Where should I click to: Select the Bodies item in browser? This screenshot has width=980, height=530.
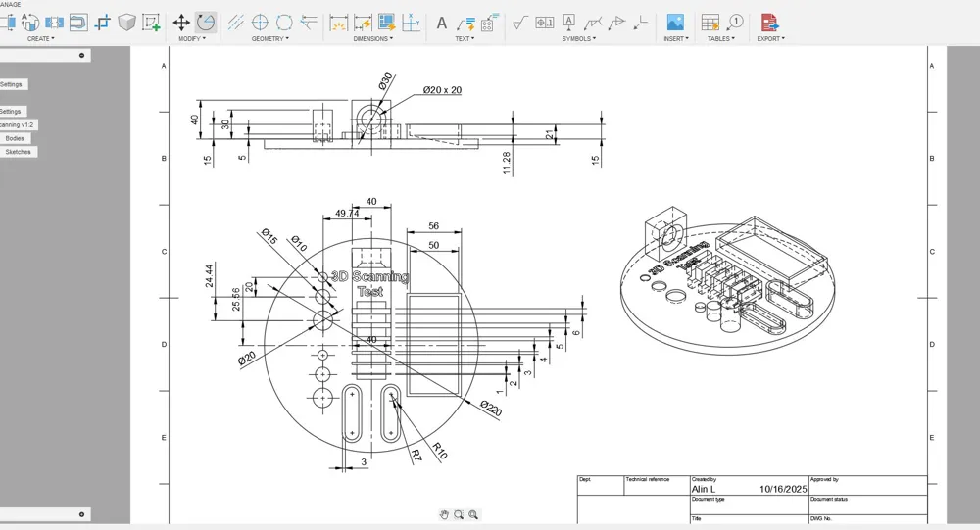click(15, 138)
